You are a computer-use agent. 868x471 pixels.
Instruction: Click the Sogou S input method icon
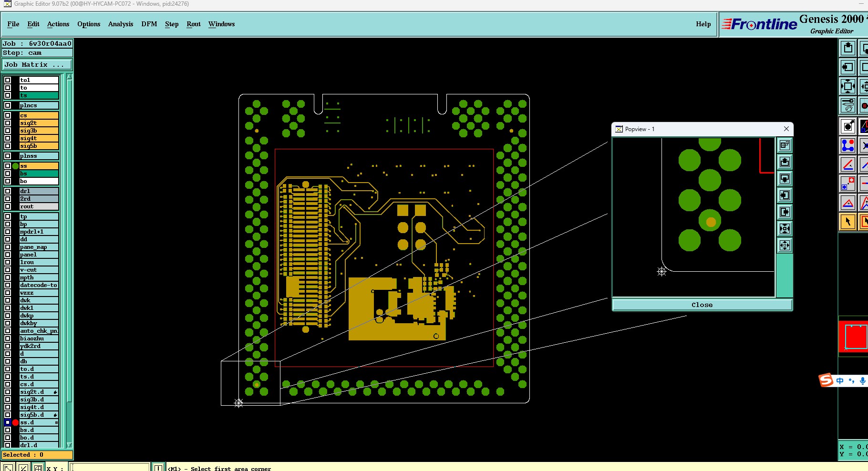click(826, 380)
